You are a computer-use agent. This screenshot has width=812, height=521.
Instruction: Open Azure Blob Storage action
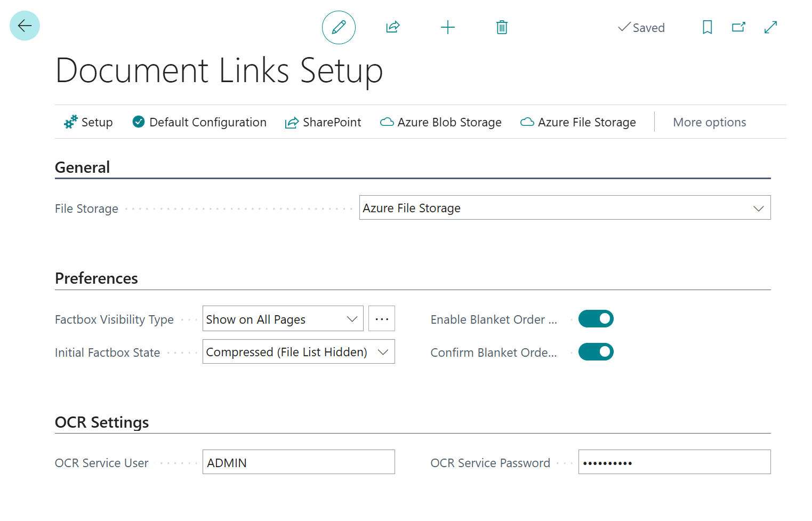click(441, 122)
